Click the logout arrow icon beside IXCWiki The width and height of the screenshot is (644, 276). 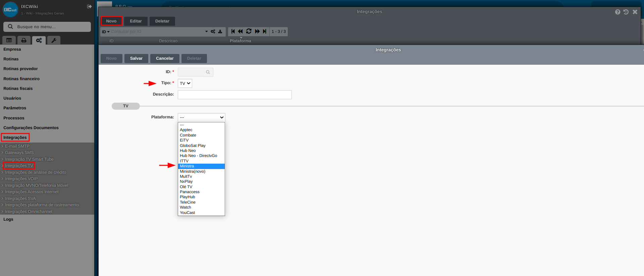click(x=89, y=7)
